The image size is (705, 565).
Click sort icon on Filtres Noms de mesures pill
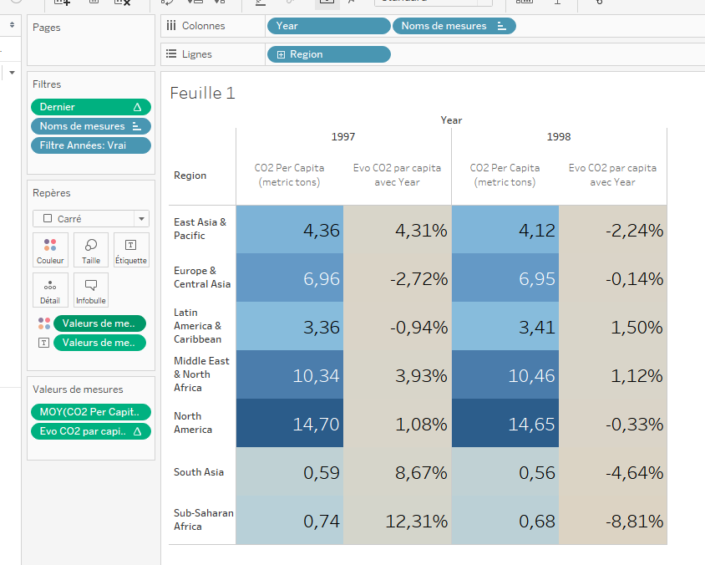[137, 126]
